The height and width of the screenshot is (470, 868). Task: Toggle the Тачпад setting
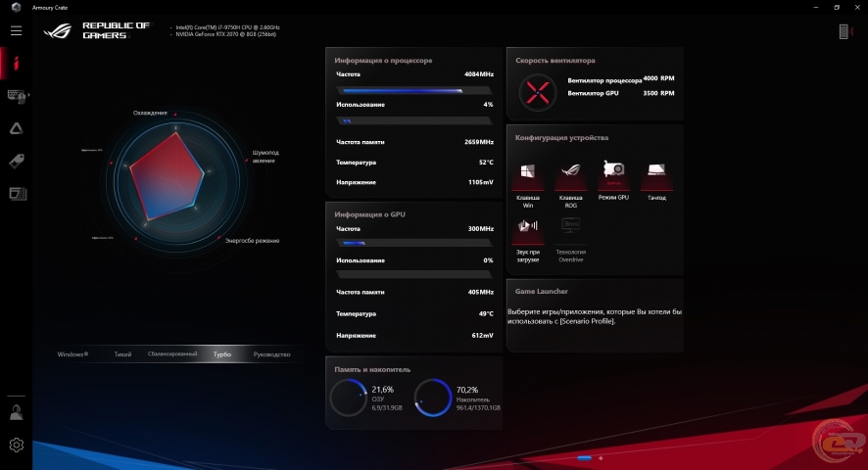[656, 180]
